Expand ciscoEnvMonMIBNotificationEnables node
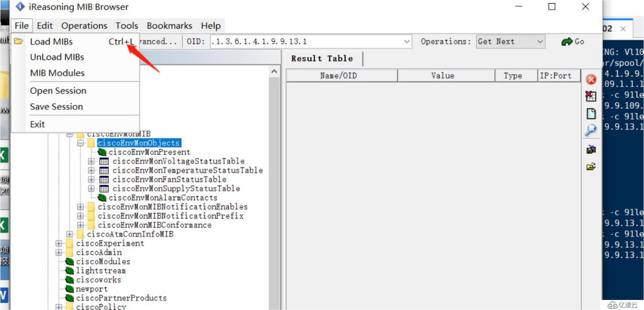This screenshot has width=644, height=310. [x=80, y=207]
